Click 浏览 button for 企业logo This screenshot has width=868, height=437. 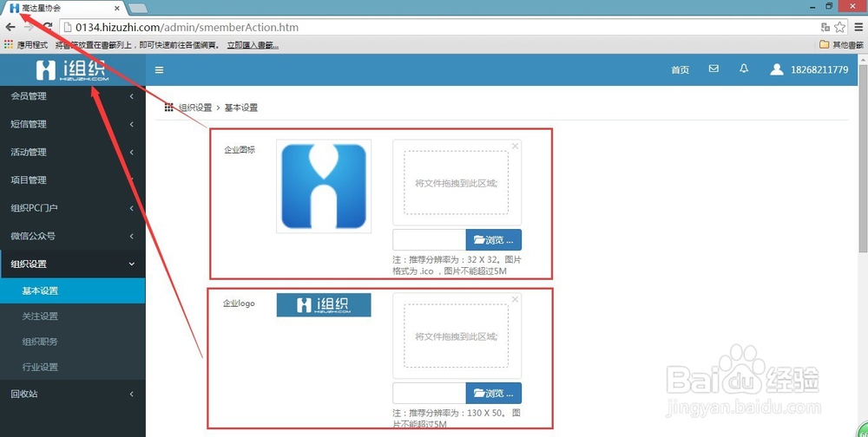[494, 394]
